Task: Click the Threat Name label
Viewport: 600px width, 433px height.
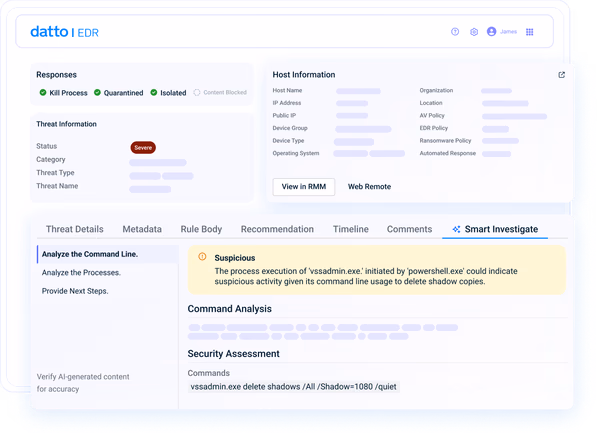Action: click(x=57, y=186)
